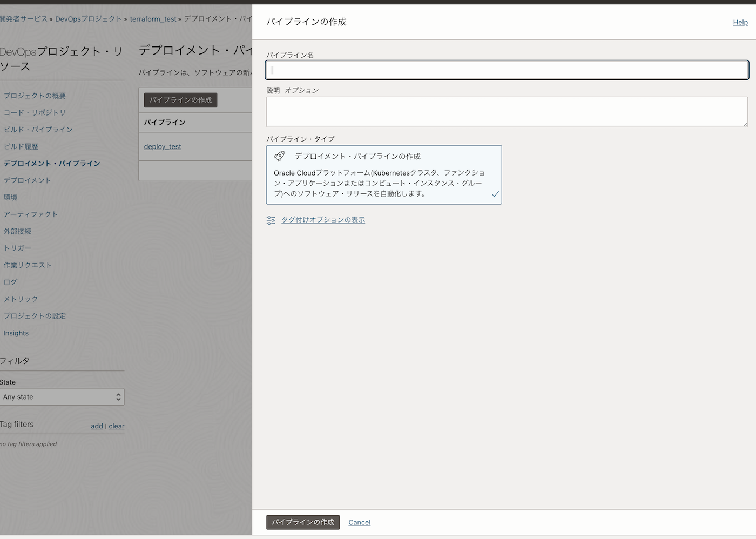Open アーティファクト in sidebar menu
The height and width of the screenshot is (539, 756).
[x=31, y=214]
